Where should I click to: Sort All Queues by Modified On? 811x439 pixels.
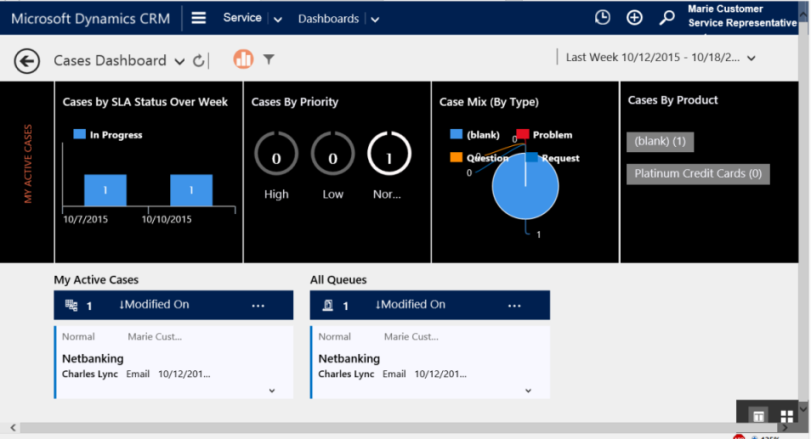pos(410,305)
